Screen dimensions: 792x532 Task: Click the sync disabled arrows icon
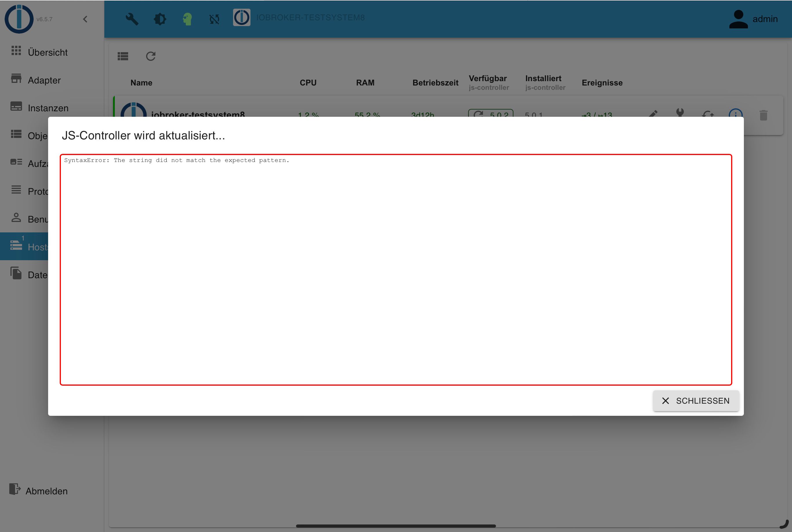(214, 19)
